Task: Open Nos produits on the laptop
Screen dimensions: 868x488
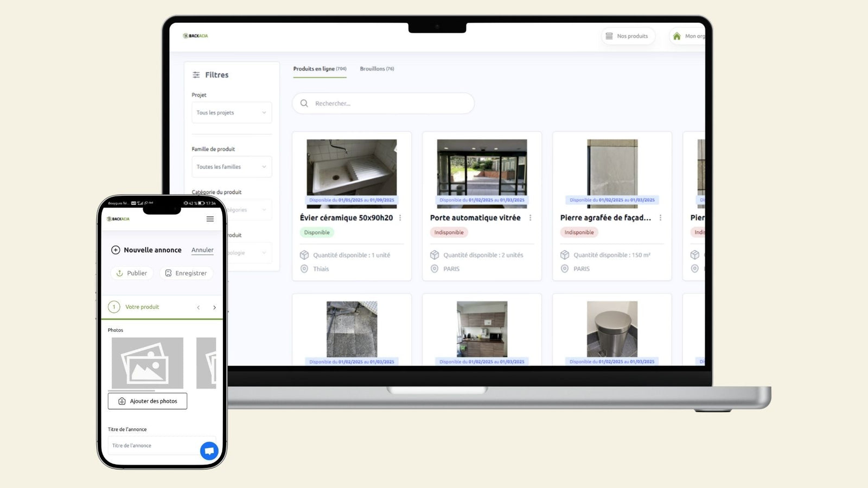Action: 628,36
